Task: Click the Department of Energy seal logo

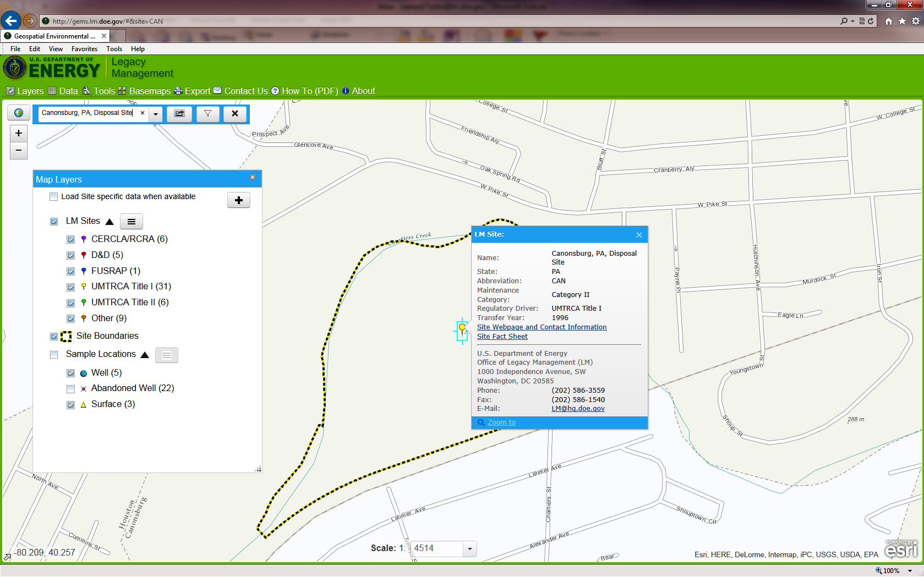Action: point(14,68)
